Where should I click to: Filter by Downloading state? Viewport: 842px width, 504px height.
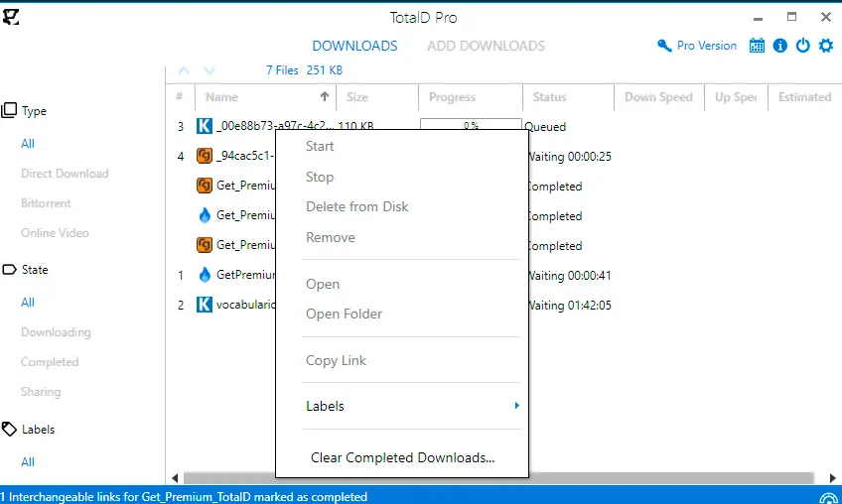pyautogui.click(x=56, y=332)
